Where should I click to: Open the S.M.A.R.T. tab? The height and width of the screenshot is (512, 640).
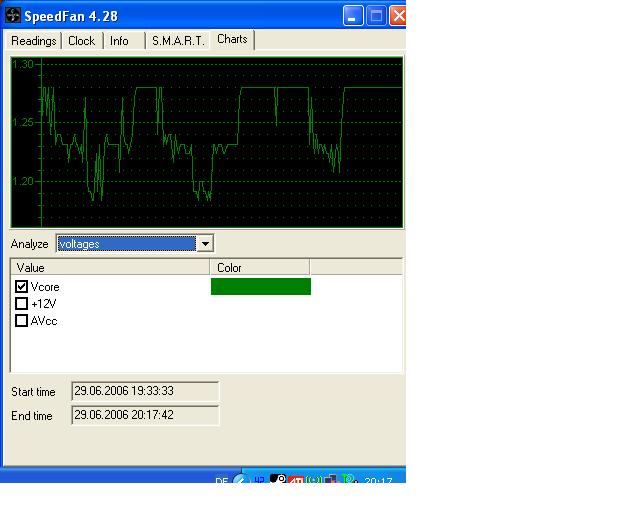click(x=178, y=41)
